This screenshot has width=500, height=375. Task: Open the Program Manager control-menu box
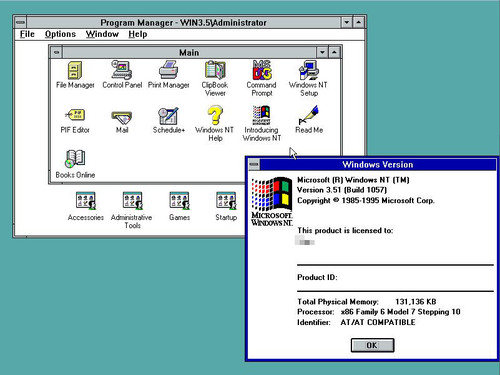click(20, 23)
